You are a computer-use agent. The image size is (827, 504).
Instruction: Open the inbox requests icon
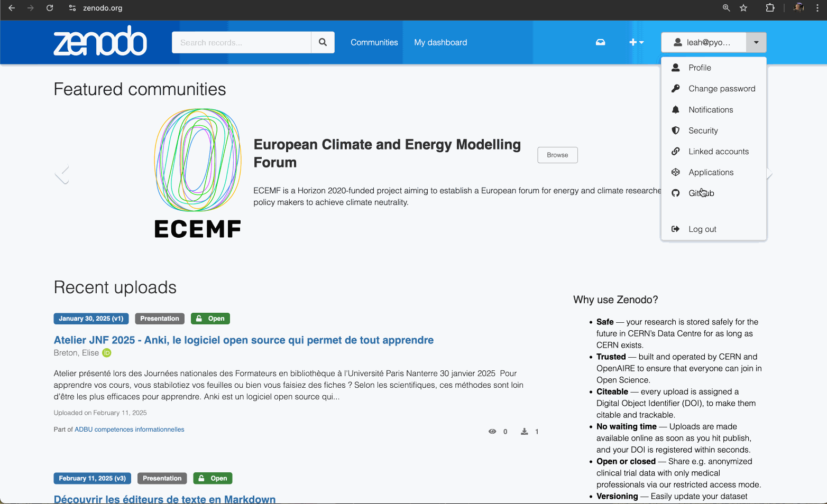(600, 42)
